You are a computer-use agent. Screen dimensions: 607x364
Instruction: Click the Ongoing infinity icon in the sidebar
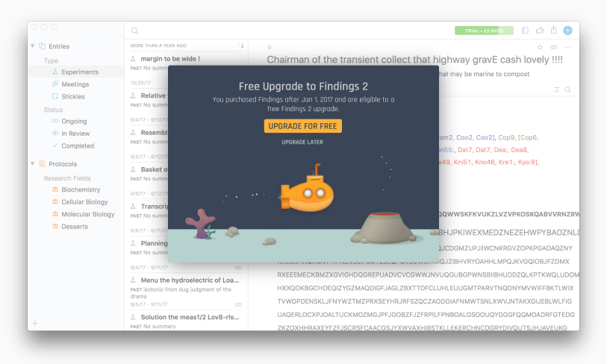coord(55,121)
